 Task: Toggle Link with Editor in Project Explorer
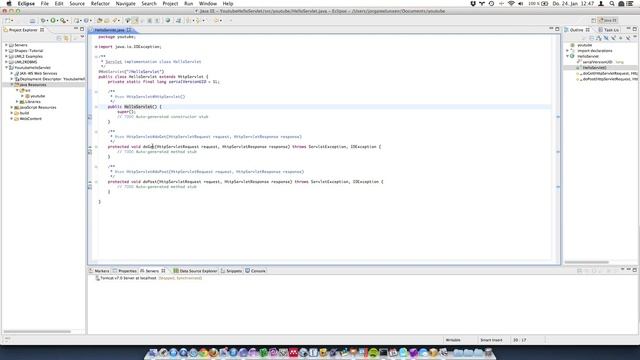67,38
